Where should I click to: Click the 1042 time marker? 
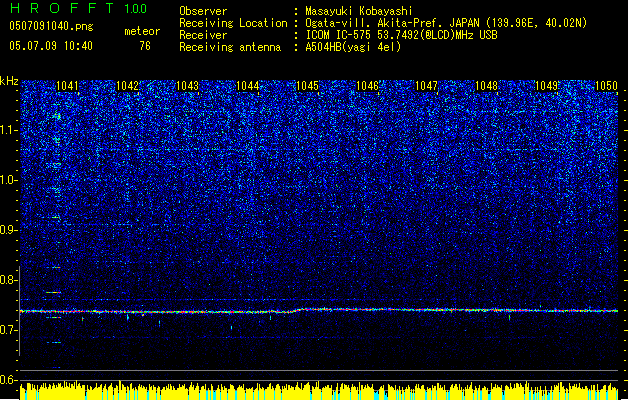[127, 86]
